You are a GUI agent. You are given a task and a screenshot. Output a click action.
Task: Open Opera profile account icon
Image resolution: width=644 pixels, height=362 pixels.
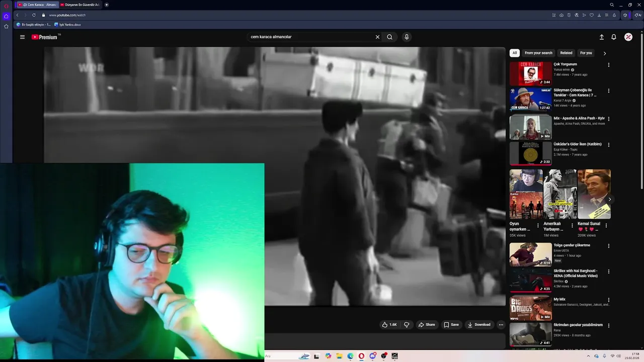tap(614, 15)
